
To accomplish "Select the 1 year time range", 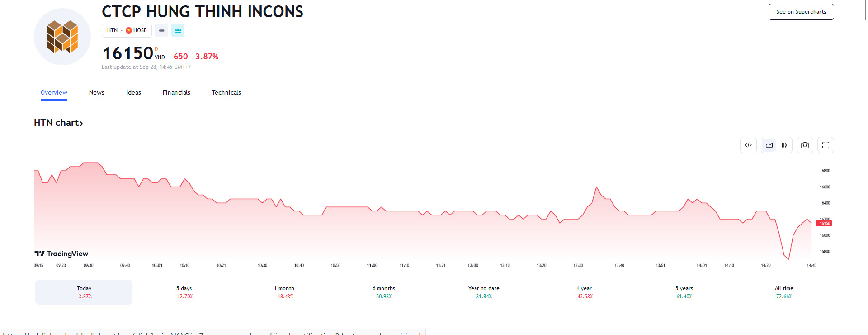I will 584,292.
